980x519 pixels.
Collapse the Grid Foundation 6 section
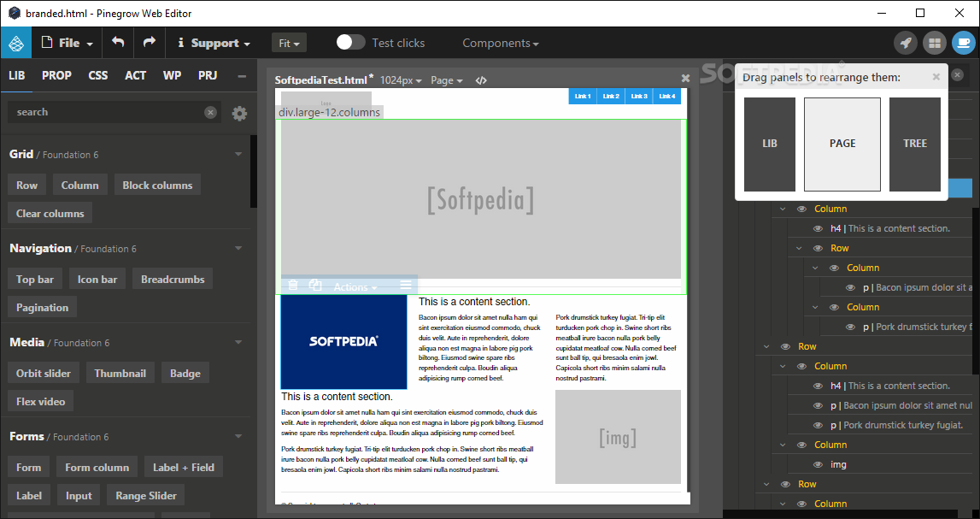[238, 154]
